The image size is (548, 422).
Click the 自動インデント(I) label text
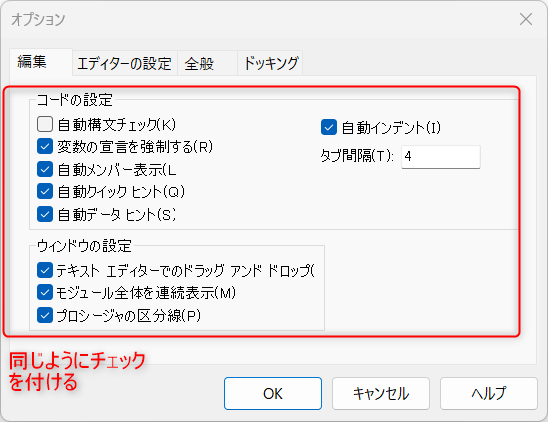pos(391,128)
